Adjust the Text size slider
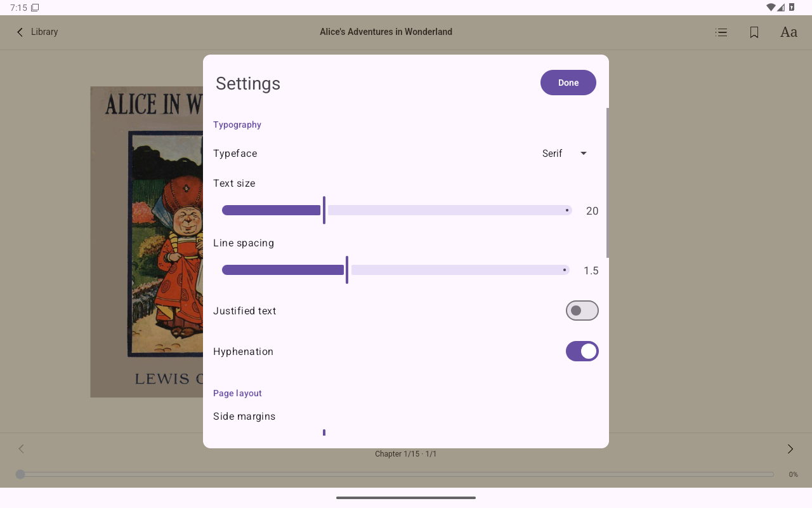 point(396,210)
